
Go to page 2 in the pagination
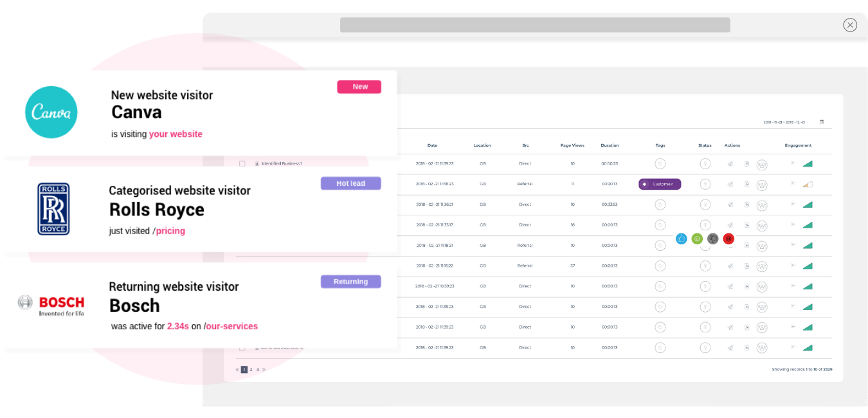pos(251,370)
